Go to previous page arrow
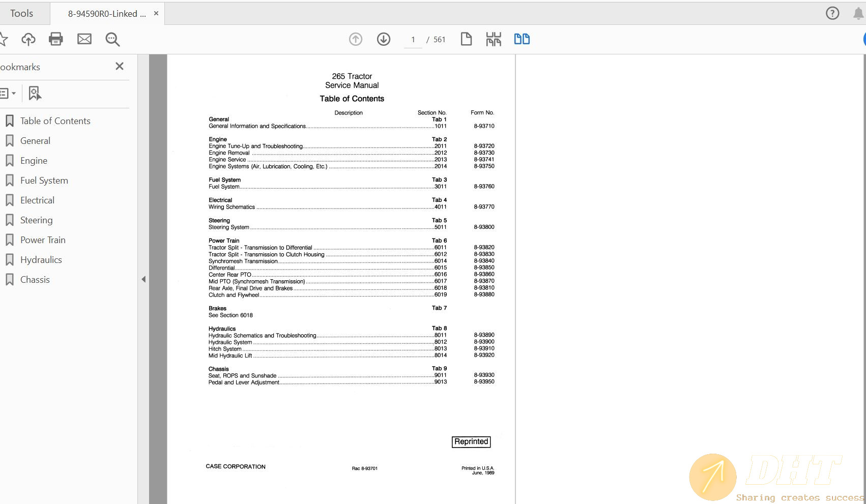866x504 pixels. coord(356,39)
